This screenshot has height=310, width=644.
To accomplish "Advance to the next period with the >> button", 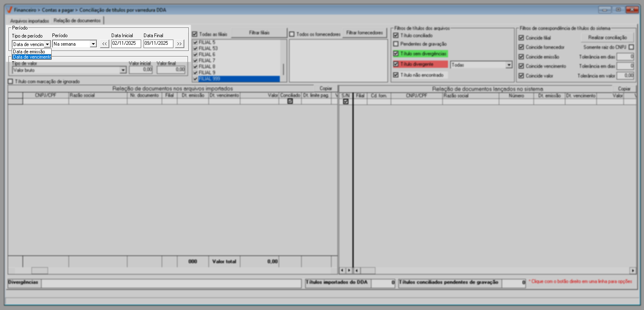I will (179, 44).
